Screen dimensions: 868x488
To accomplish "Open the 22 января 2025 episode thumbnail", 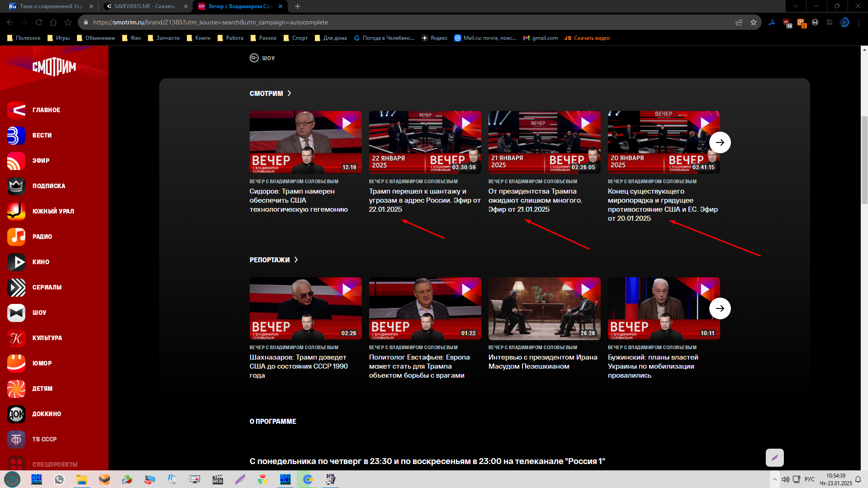I will click(425, 142).
